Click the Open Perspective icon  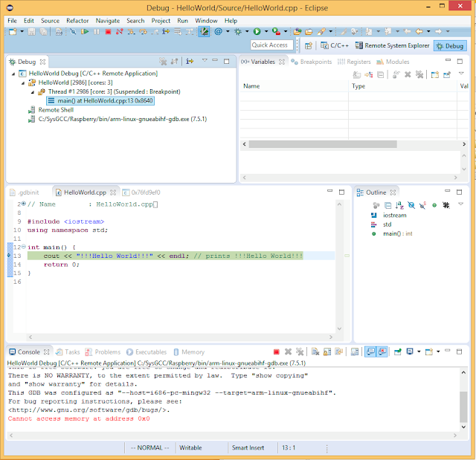click(x=309, y=45)
